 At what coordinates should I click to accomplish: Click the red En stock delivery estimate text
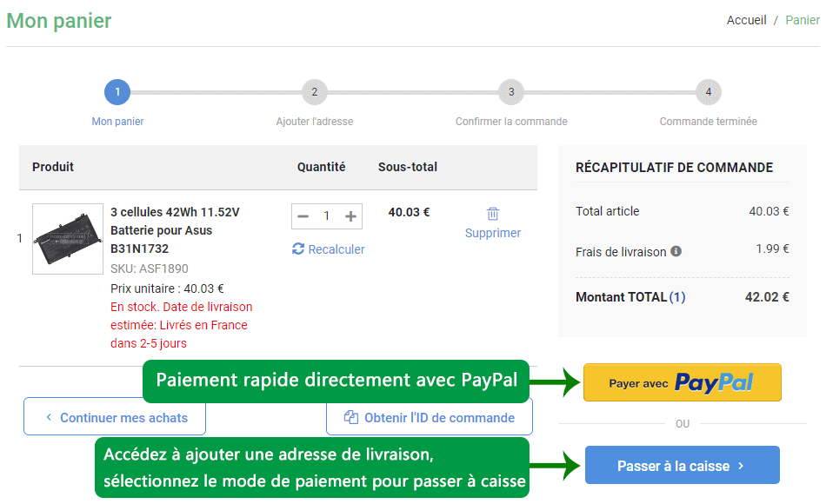click(181, 325)
